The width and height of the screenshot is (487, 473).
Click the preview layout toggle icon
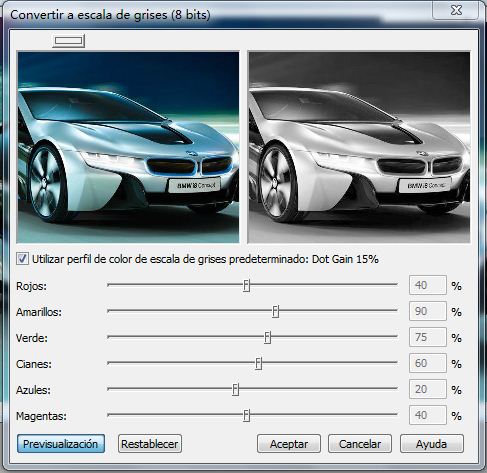click(68, 41)
